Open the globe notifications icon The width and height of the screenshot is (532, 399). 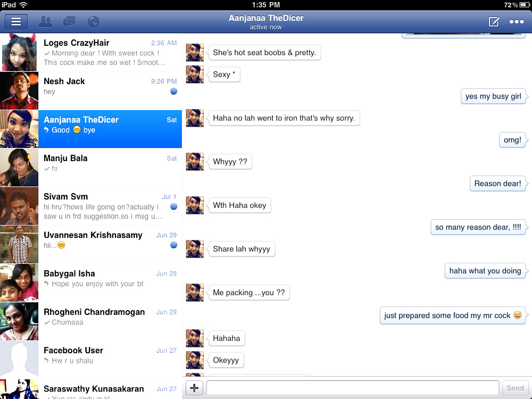[93, 22]
